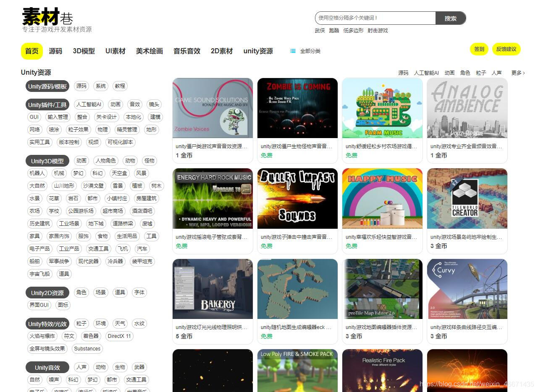Open the Energy Hard Rock Music thumbnail

[x=213, y=199]
